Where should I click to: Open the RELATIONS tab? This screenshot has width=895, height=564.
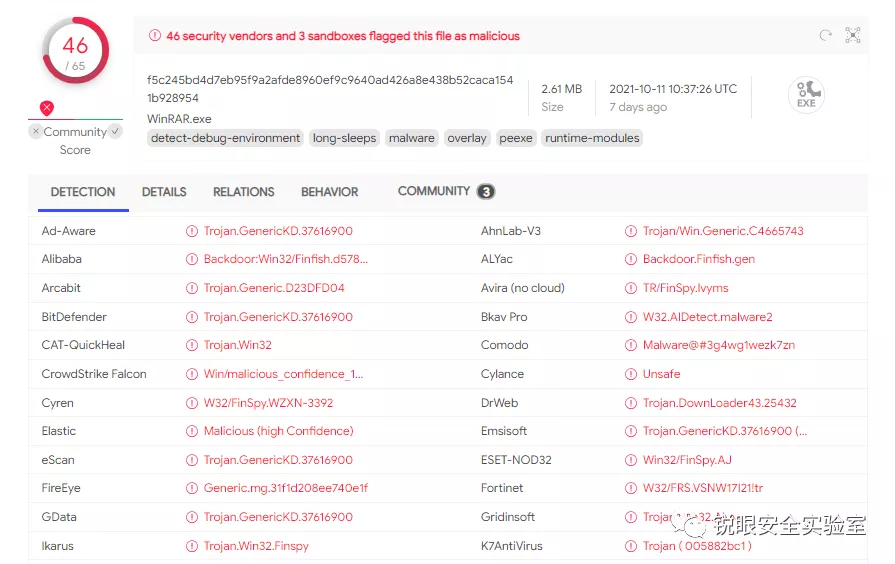244,192
